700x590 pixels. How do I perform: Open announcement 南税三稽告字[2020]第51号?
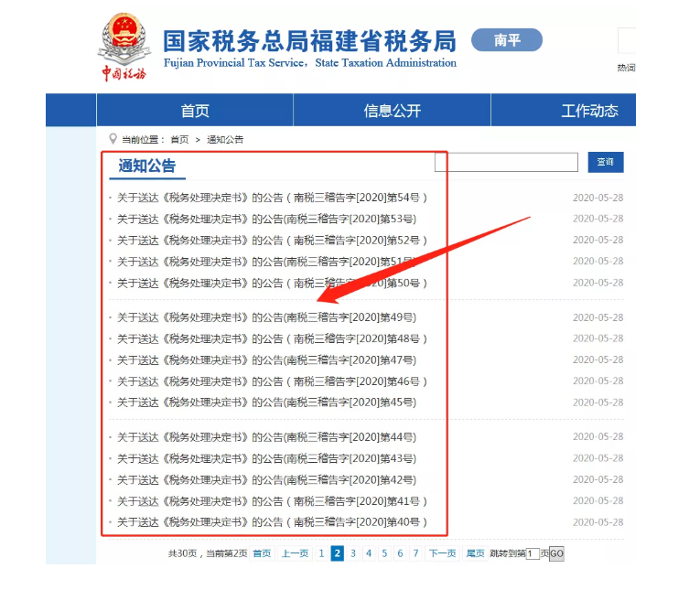(x=266, y=262)
